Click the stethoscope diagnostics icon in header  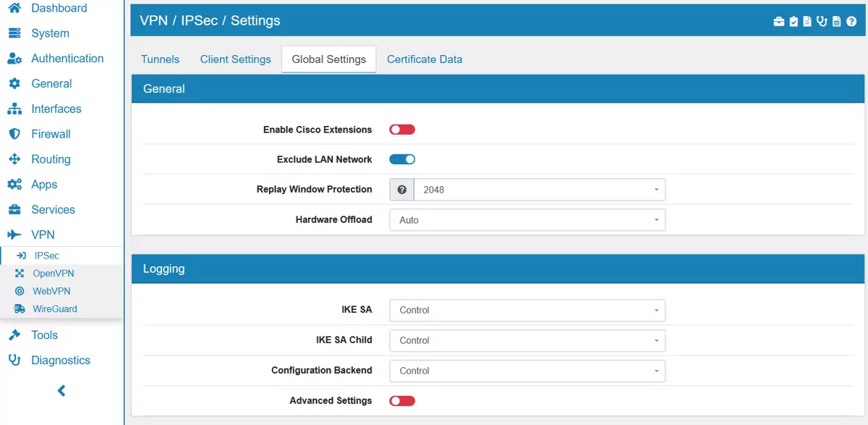pyautogui.click(x=821, y=21)
